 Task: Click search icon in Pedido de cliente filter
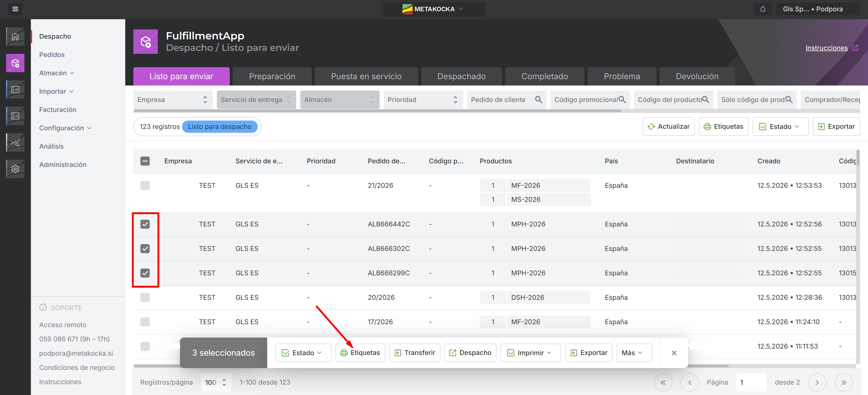(538, 100)
